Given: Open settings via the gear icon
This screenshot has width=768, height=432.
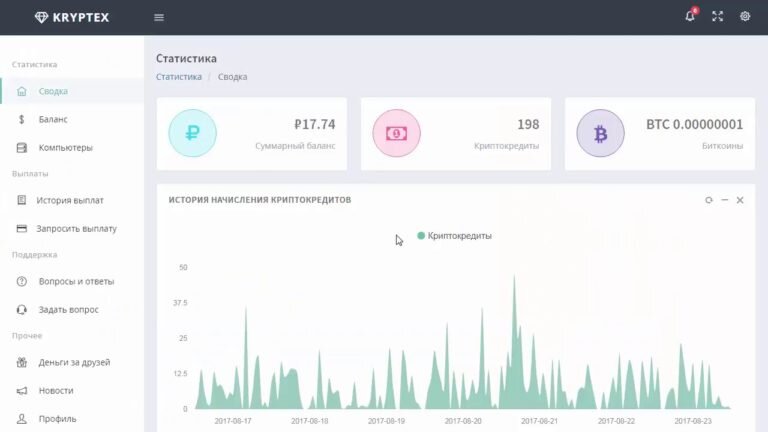Looking at the screenshot, I should coord(745,16).
